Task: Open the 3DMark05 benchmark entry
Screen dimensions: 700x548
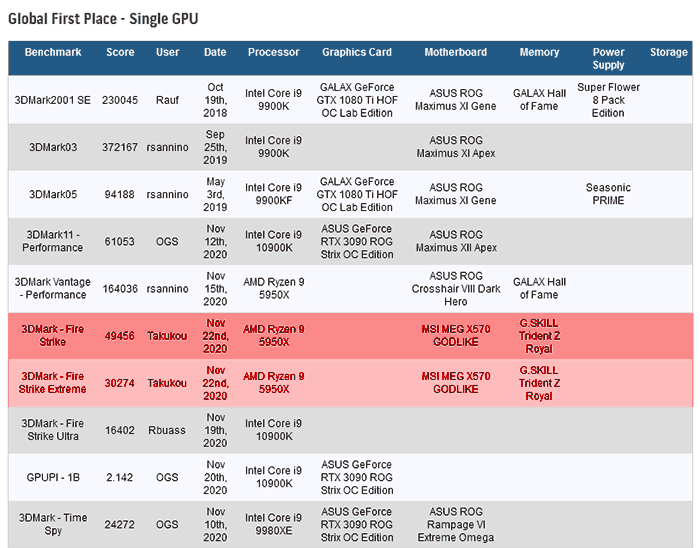Action: 53,195
